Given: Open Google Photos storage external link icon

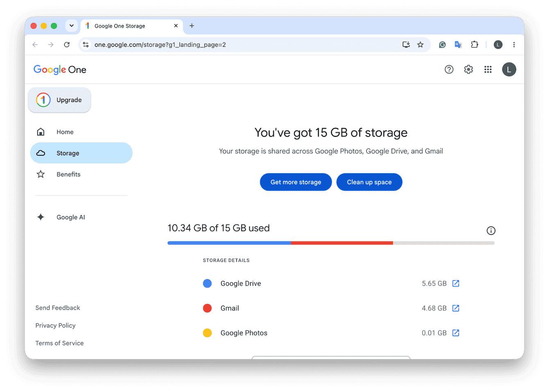Looking at the screenshot, I should [x=456, y=333].
